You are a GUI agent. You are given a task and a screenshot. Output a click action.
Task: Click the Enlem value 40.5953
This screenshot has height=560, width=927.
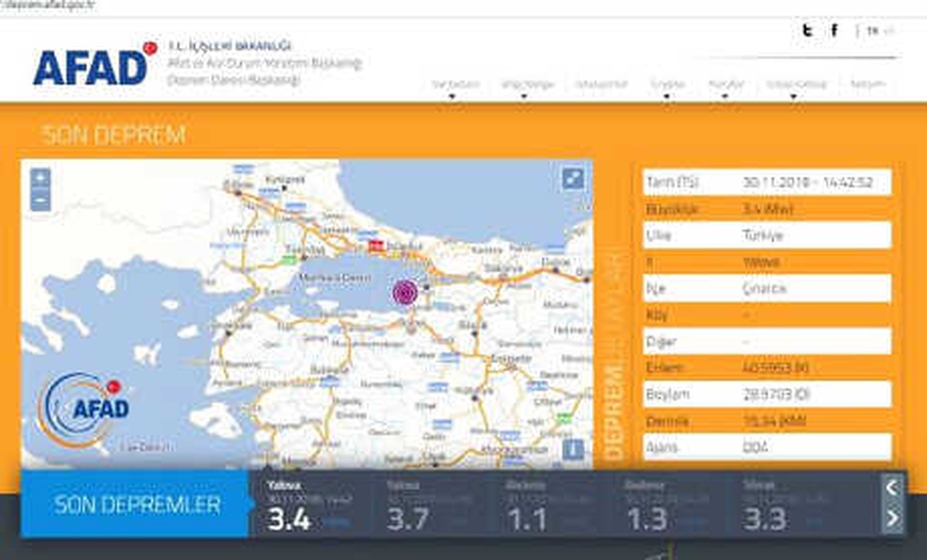click(776, 368)
